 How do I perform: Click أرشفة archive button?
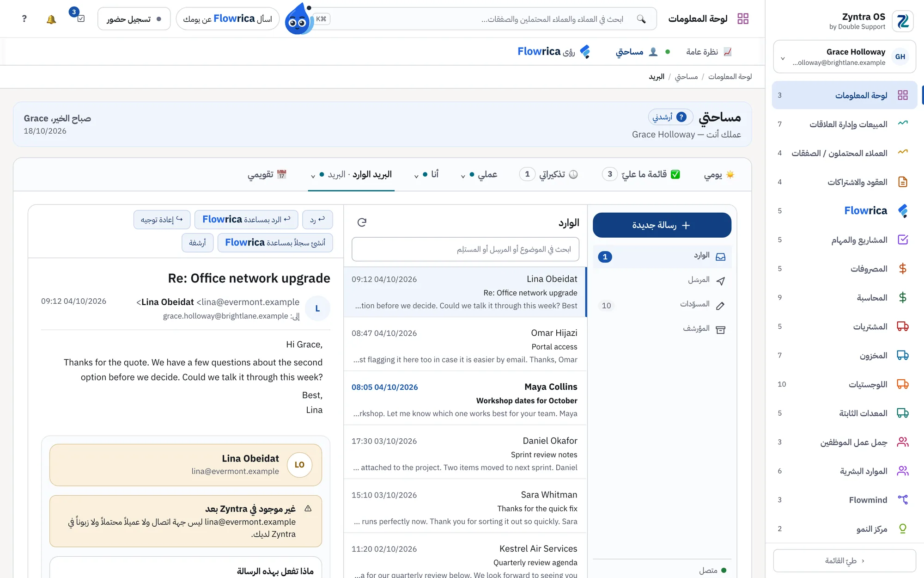(198, 243)
